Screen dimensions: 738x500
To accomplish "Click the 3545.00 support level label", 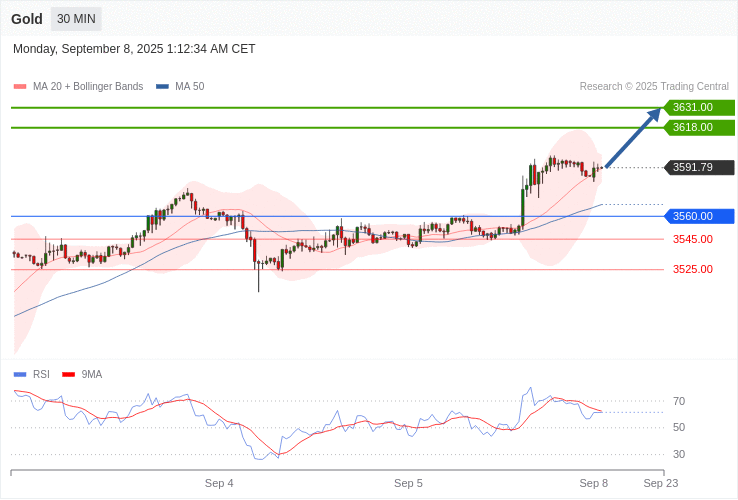I will tap(692, 239).
